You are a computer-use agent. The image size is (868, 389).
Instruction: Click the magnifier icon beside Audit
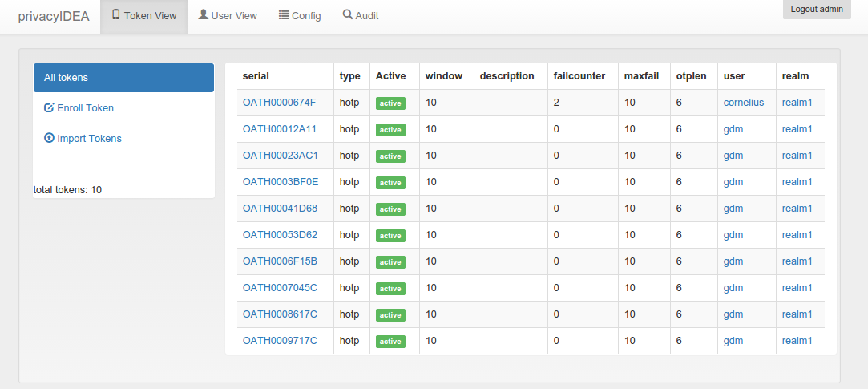348,15
